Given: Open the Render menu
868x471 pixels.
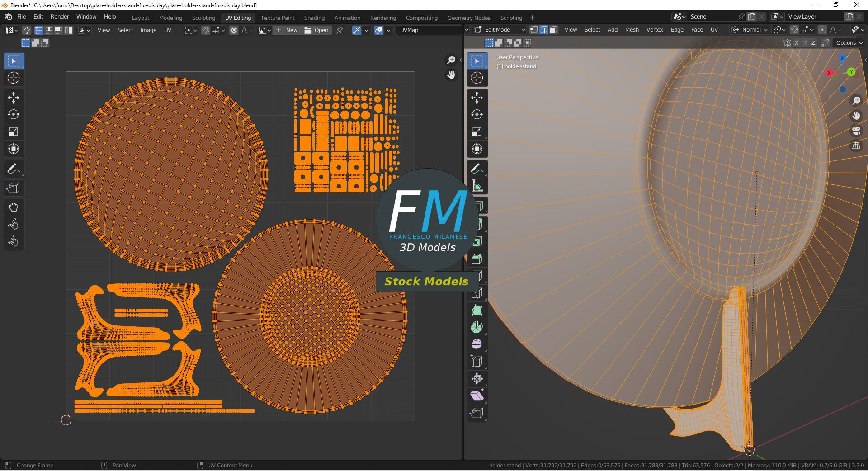Looking at the screenshot, I should (60, 16).
